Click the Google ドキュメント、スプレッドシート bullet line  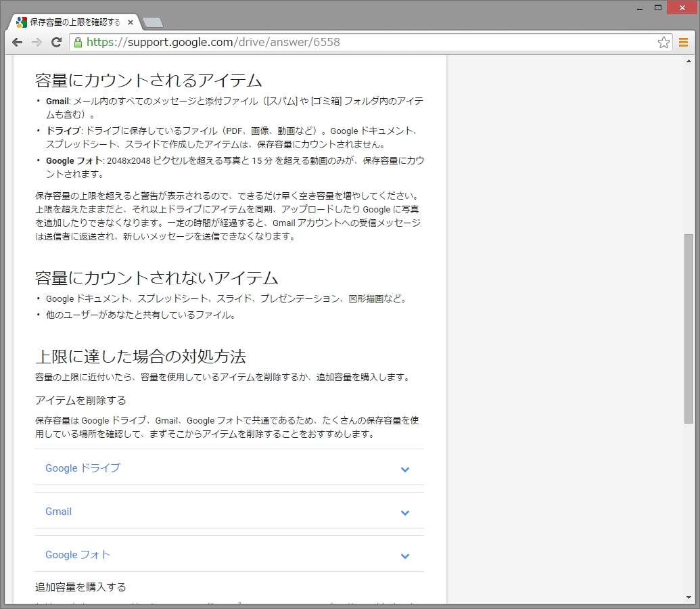click(227, 299)
